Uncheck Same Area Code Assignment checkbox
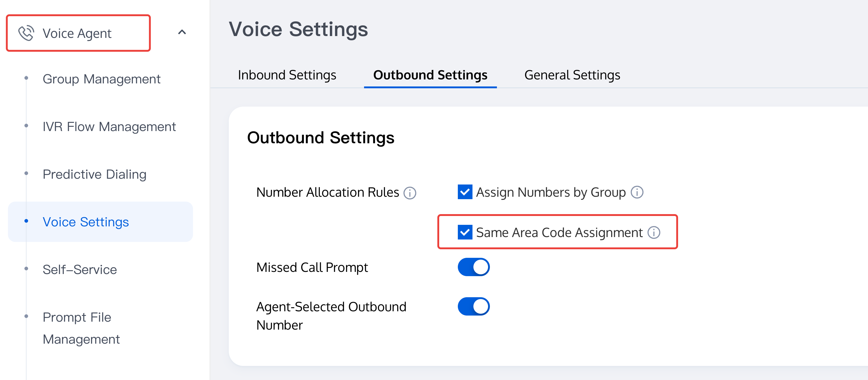Screen dimensions: 868x380 [x=465, y=232]
